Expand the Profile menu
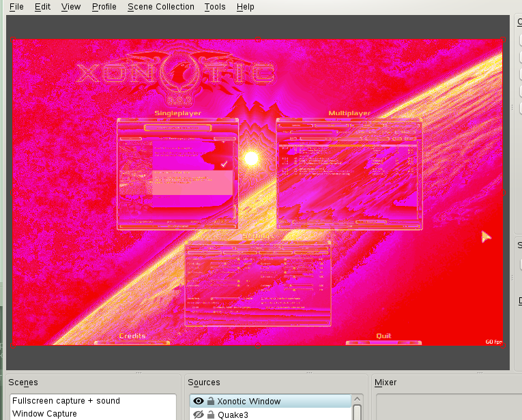 point(104,7)
